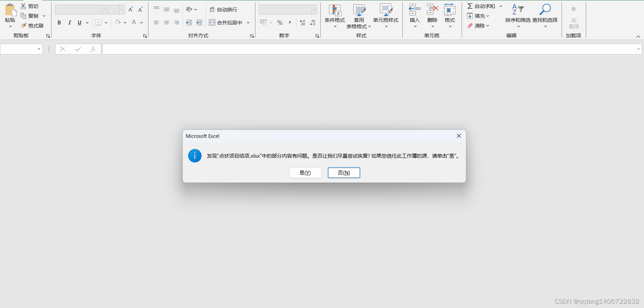Image resolution: width=644 pixels, height=308 pixels.
Task: Click the comma style icon
Action: coord(290,23)
